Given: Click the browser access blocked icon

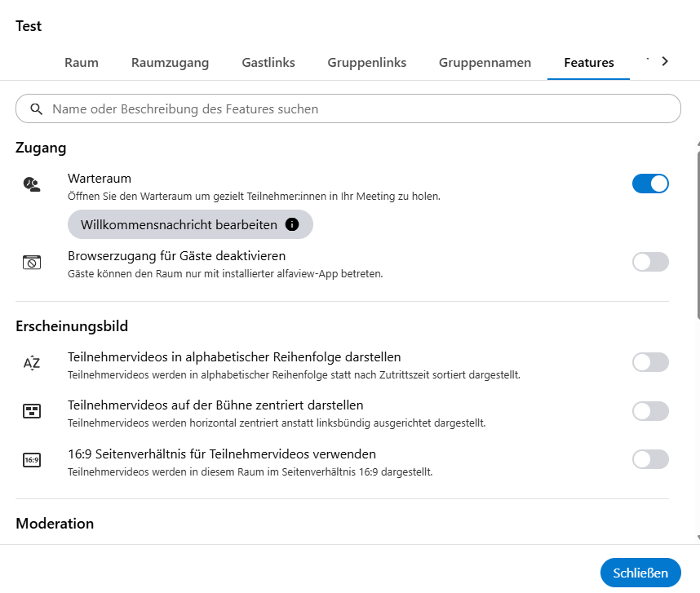Looking at the screenshot, I should [x=31, y=263].
